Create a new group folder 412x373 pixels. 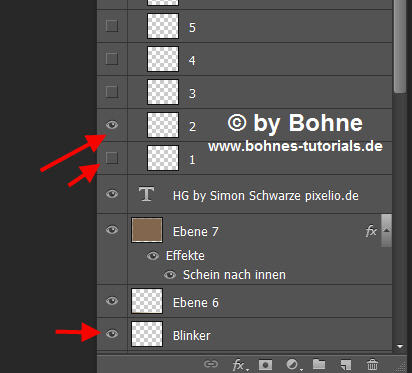point(319,364)
